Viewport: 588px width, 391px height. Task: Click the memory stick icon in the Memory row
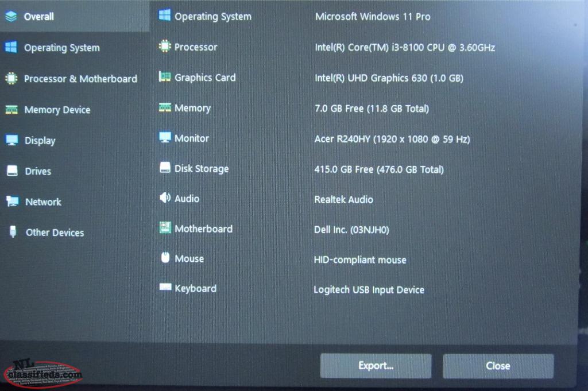click(165, 107)
